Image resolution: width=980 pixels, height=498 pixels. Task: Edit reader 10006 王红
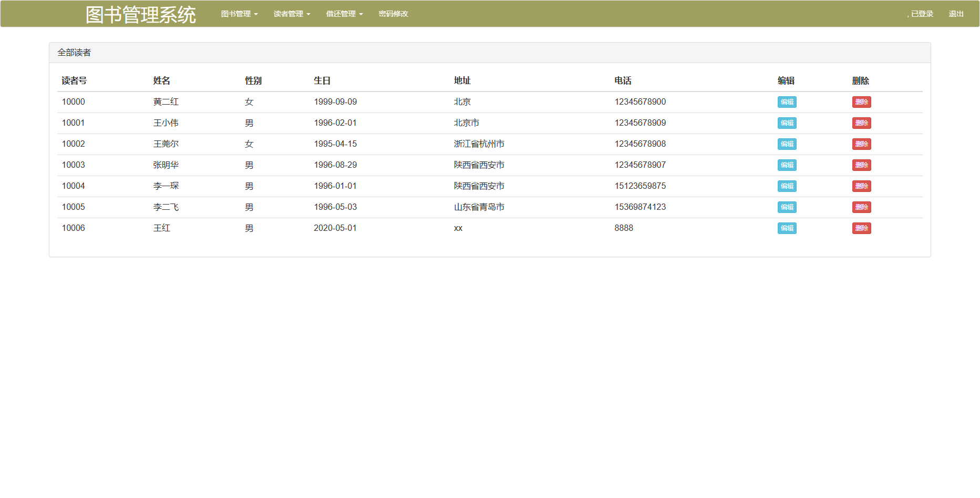pyautogui.click(x=787, y=228)
